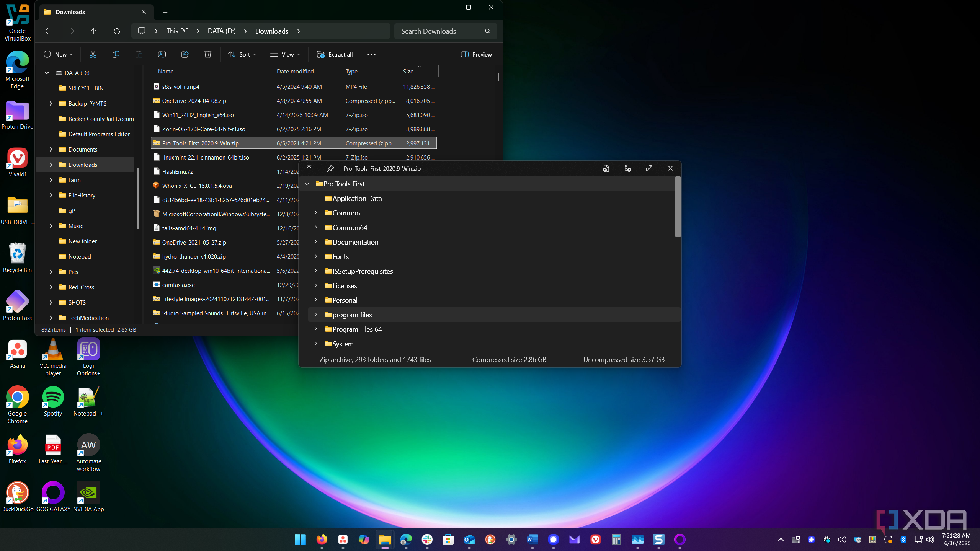980x551 pixels.
Task: Expand the zip preview to full window
Action: tap(649, 168)
